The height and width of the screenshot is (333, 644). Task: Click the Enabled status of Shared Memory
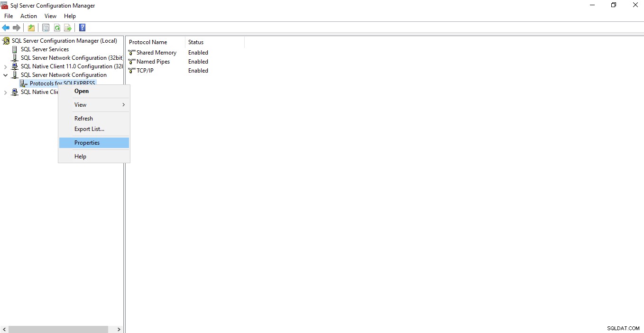(198, 53)
